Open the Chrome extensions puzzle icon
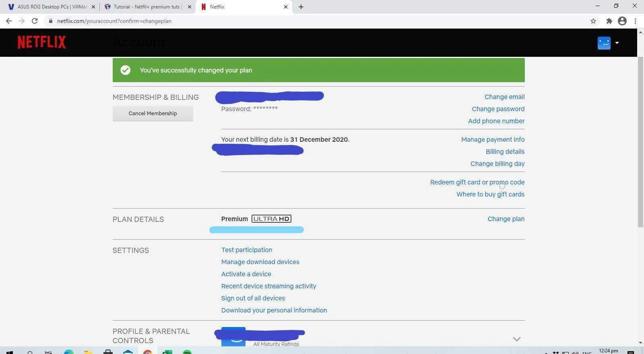The height and width of the screenshot is (354, 644). tap(609, 21)
